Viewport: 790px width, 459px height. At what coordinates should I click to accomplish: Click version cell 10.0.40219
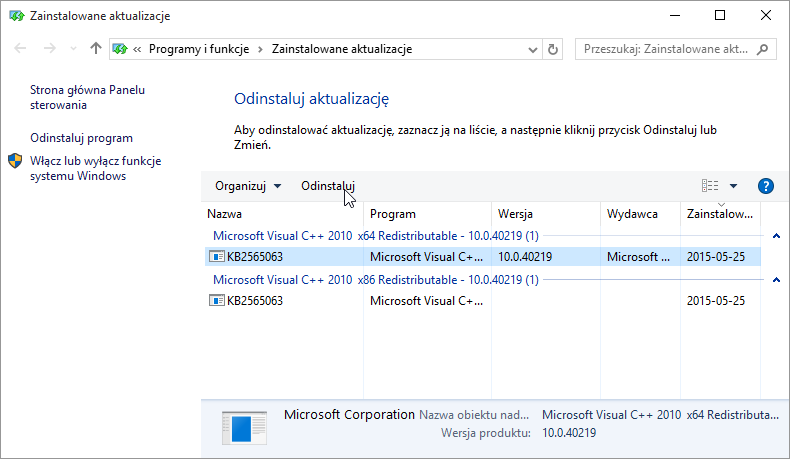pyautogui.click(x=525, y=257)
